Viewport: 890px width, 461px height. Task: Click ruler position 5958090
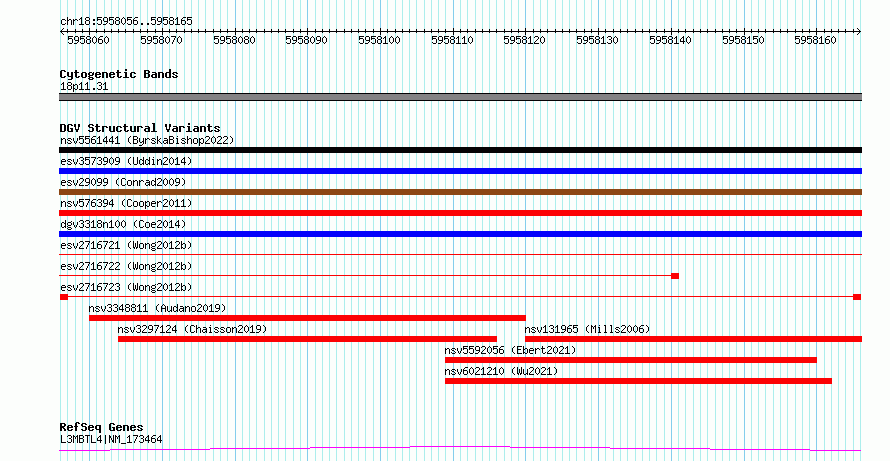click(x=307, y=40)
